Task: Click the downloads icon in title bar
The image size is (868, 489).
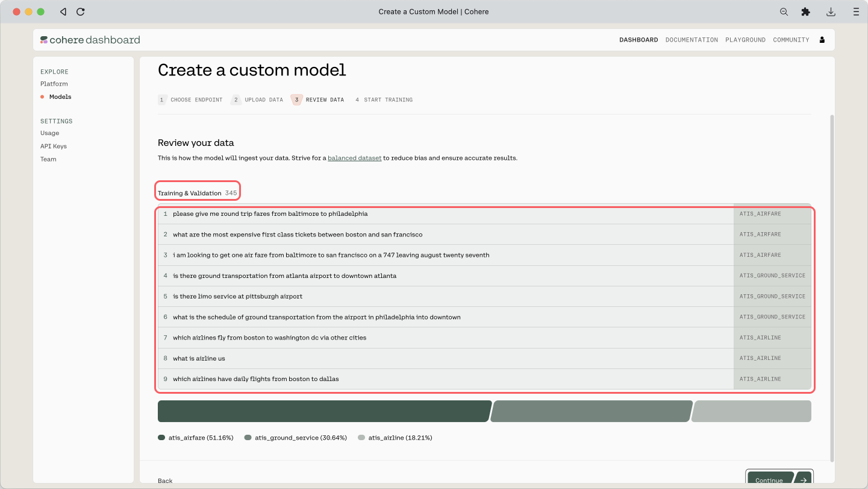Action: (831, 11)
